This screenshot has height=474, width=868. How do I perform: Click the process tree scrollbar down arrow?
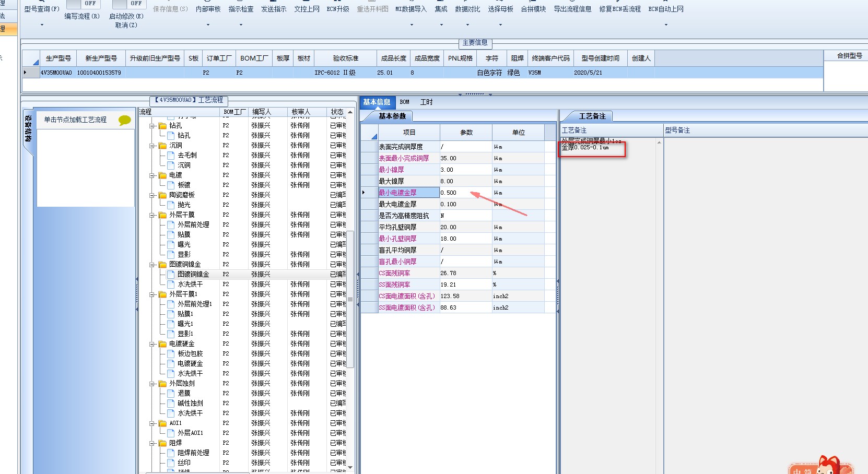click(350, 467)
